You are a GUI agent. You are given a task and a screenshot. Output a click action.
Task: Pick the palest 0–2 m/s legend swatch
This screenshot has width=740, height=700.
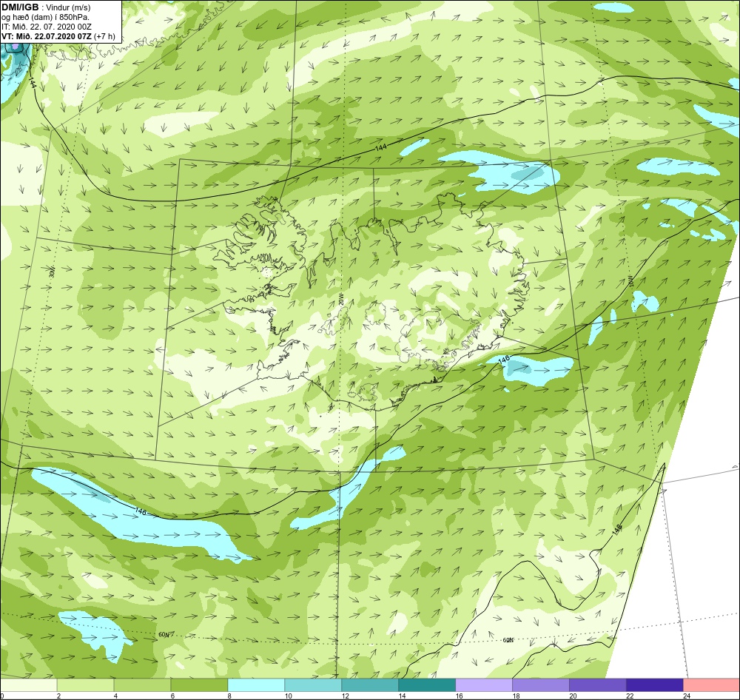[x=28, y=685]
